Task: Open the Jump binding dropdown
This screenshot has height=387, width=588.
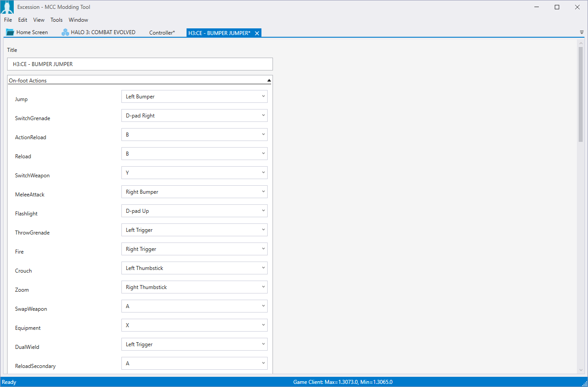Action: coord(194,97)
